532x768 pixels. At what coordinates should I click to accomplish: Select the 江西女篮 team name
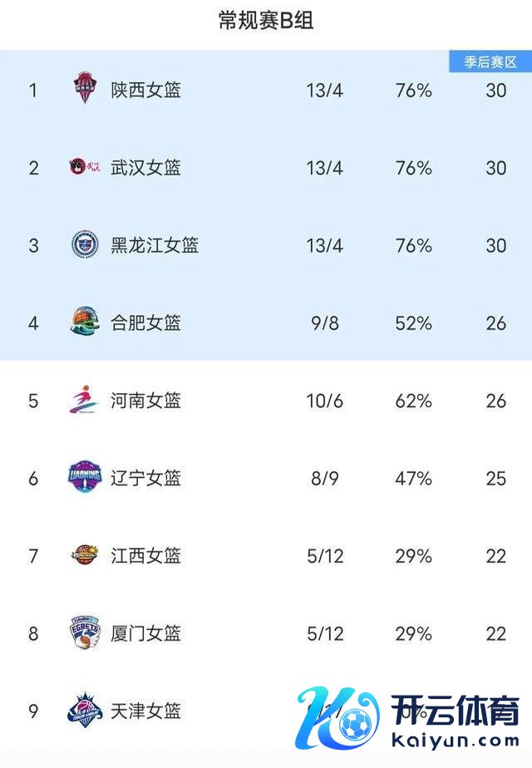146,556
